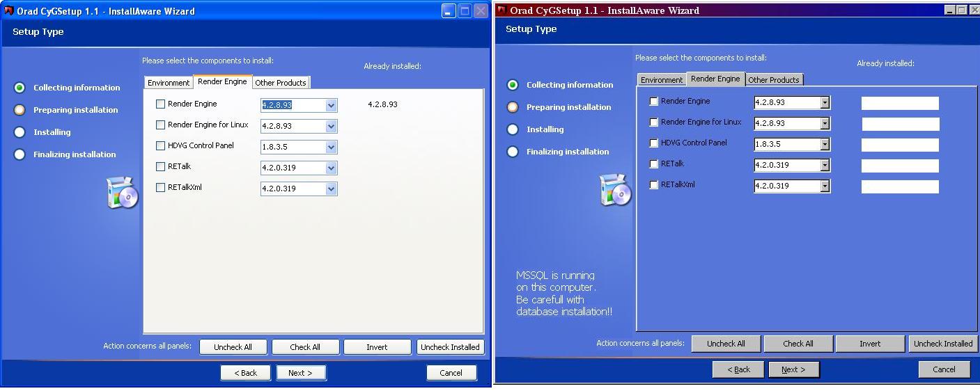The width and height of the screenshot is (980, 391).
Task: Open Other Products tab in right window
Action: pyautogui.click(x=774, y=80)
